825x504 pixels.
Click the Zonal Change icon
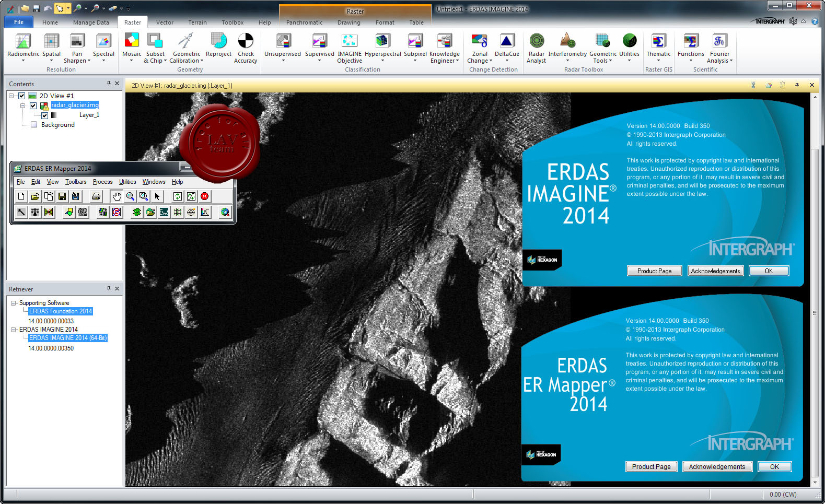coord(480,41)
